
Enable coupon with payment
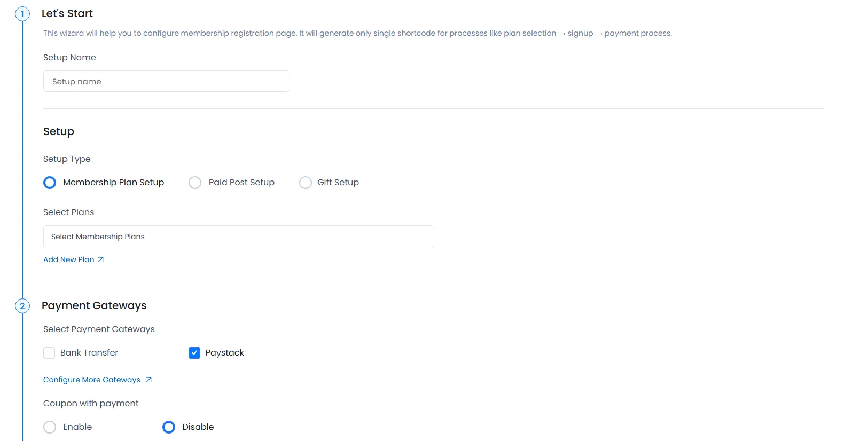coord(49,427)
